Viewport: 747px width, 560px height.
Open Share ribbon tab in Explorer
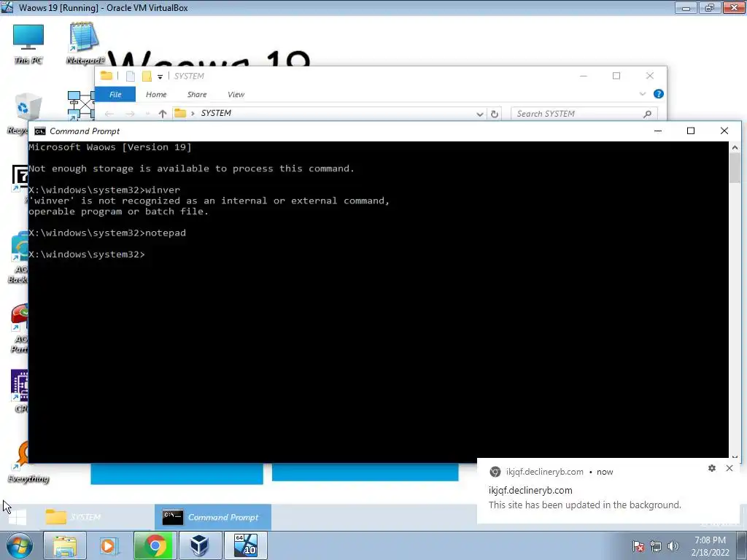[197, 94]
